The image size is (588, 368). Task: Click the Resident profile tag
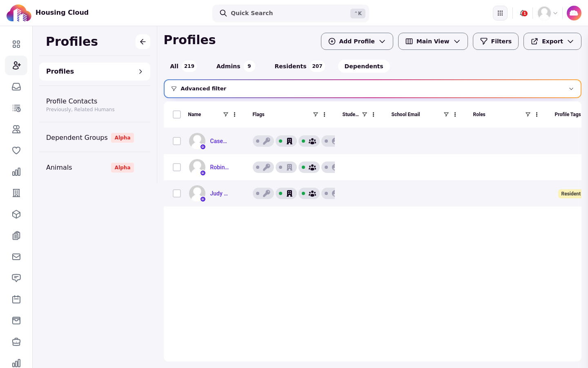point(570,194)
